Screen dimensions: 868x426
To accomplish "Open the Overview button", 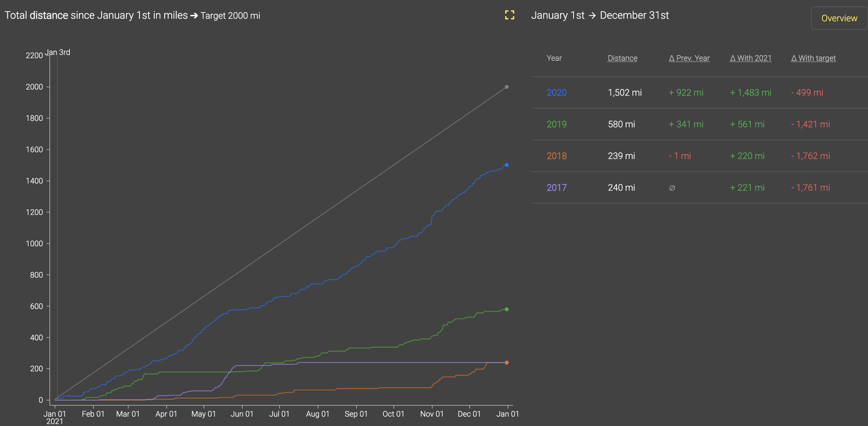I will click(x=839, y=18).
